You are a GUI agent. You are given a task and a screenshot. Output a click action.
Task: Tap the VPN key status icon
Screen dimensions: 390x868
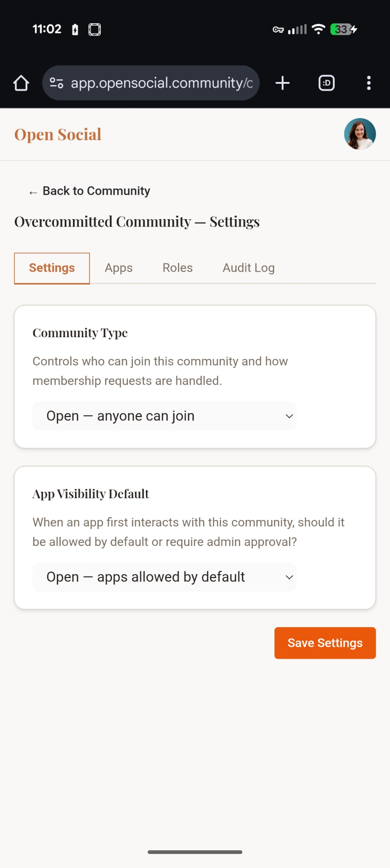tap(278, 30)
